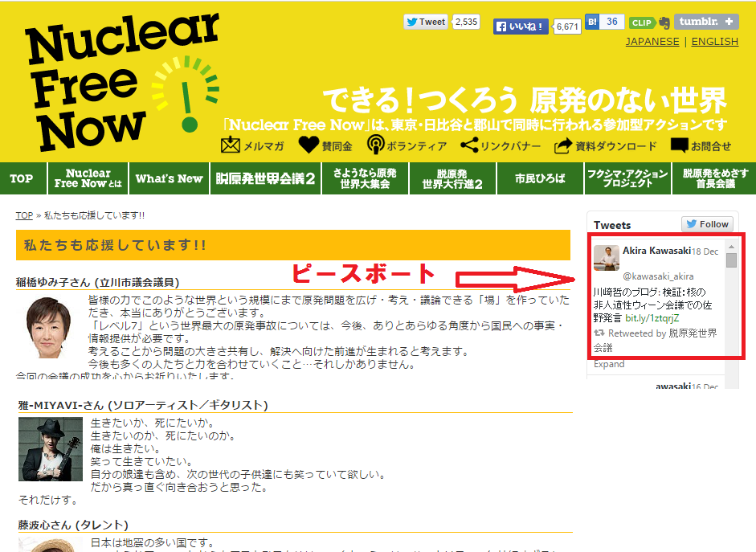Screen dimensions: 756x552
Task: Click the Facebook like count 6,671
Action: coord(567,27)
